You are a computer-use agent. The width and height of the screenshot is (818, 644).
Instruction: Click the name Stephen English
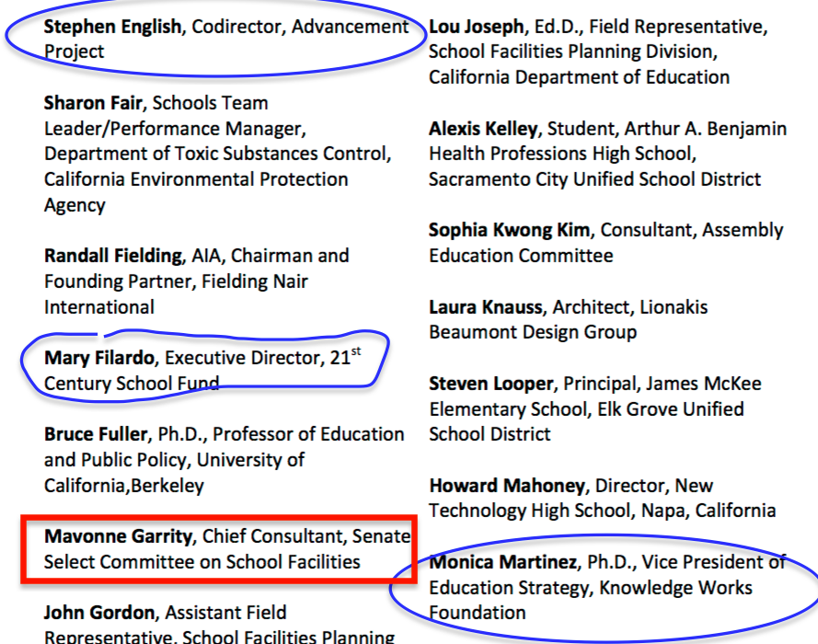(112, 27)
